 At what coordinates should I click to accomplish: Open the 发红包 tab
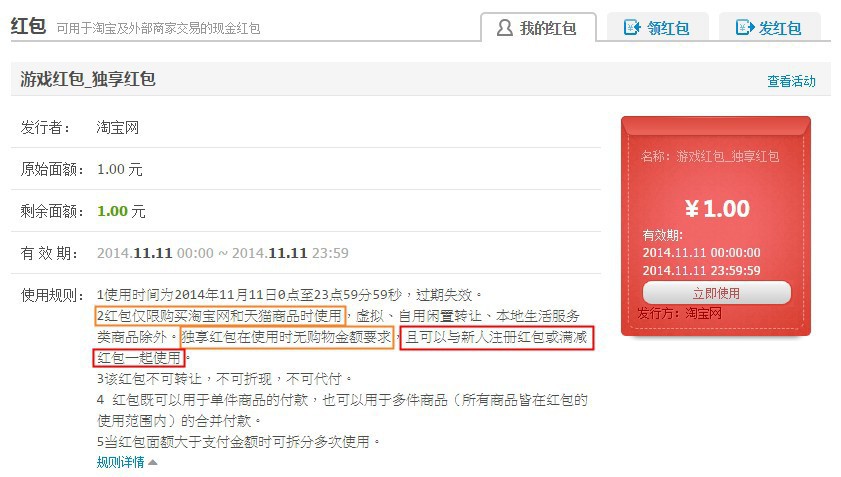(770, 27)
